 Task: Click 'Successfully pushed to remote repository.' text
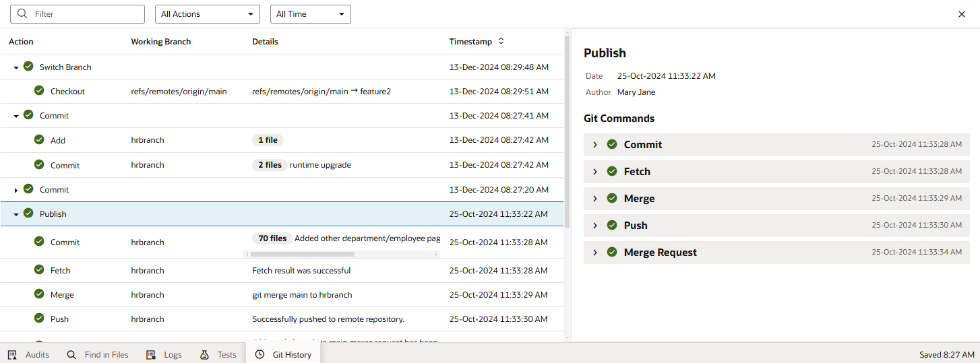pyautogui.click(x=328, y=319)
